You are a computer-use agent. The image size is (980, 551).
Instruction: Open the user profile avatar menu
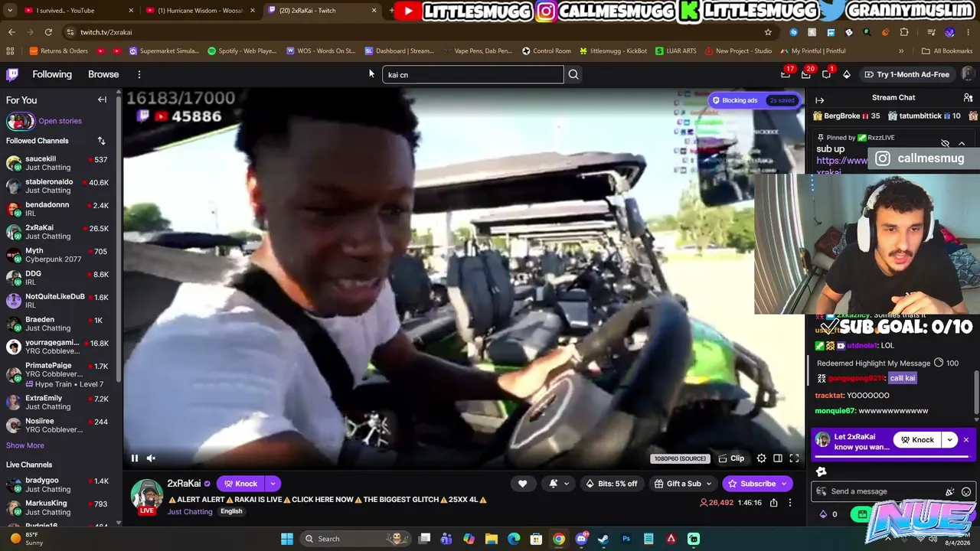coord(968,74)
